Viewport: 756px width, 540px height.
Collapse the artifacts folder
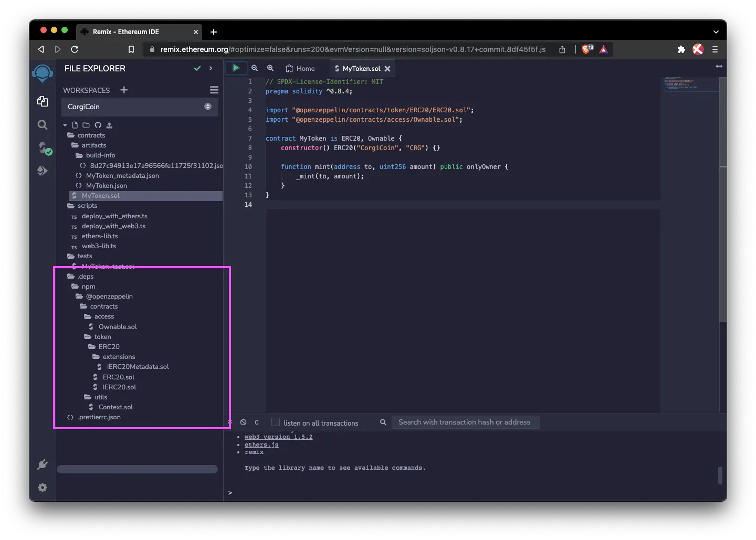89,145
